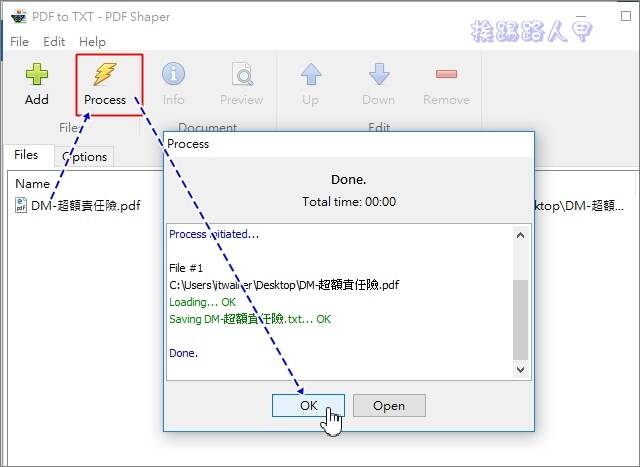Move file Up with arrow icon
This screenshot has width=640, height=467.
[311, 74]
